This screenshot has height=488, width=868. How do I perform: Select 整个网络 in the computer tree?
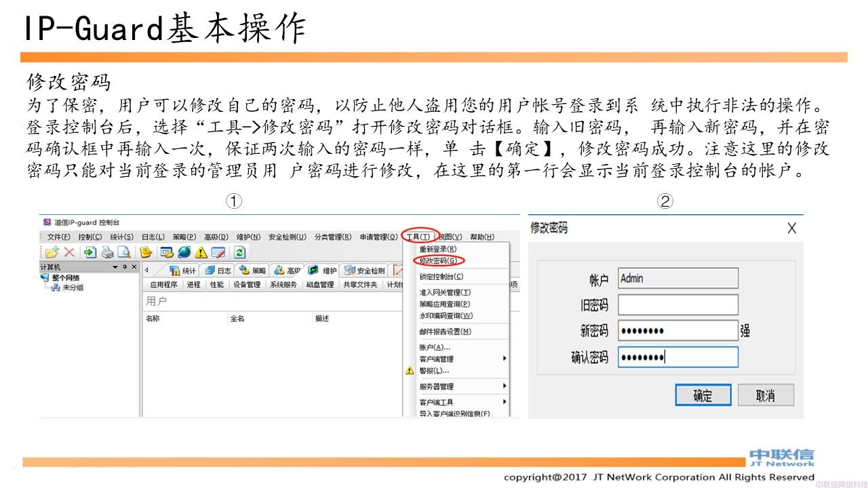[x=65, y=277]
